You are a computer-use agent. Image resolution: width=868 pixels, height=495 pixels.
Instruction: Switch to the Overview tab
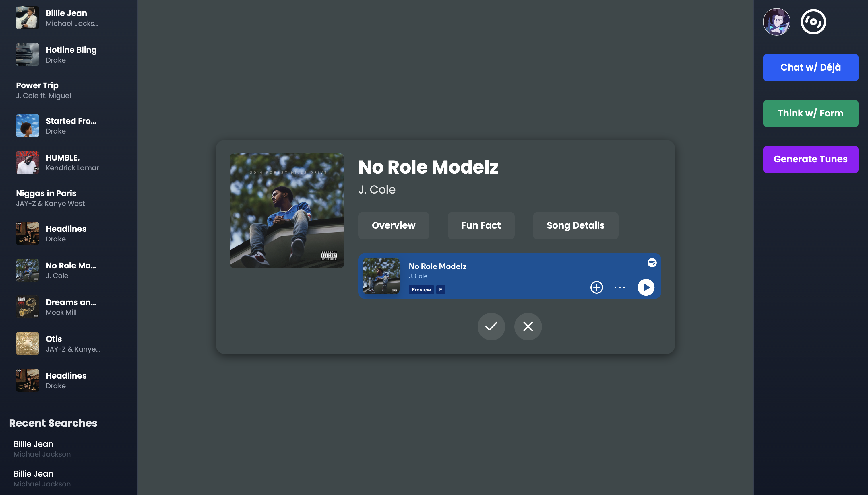point(393,225)
